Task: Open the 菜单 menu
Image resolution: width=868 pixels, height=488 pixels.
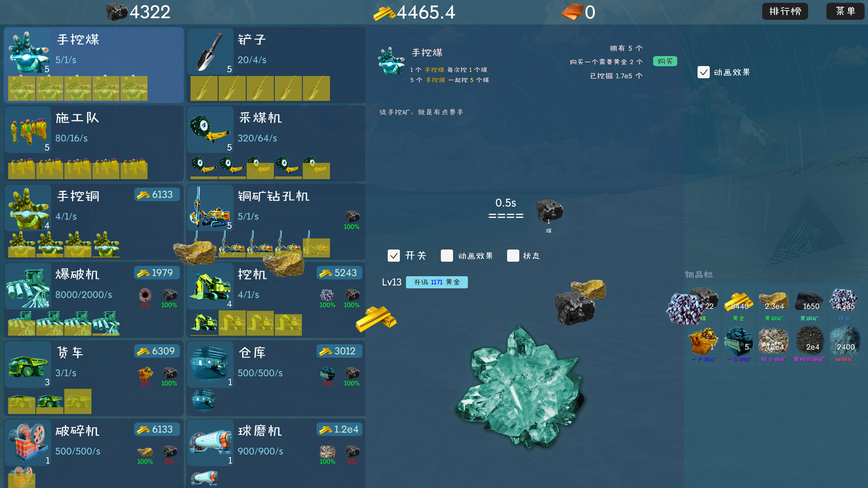Action: [x=845, y=11]
